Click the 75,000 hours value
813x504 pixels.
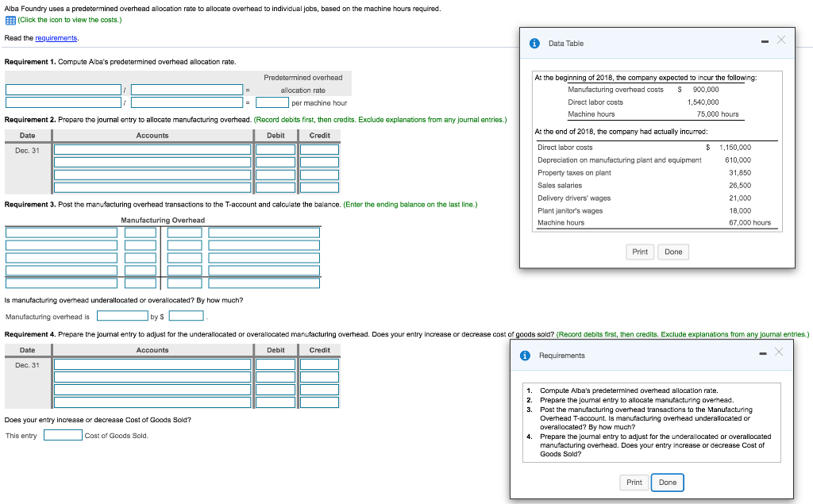[x=718, y=114]
